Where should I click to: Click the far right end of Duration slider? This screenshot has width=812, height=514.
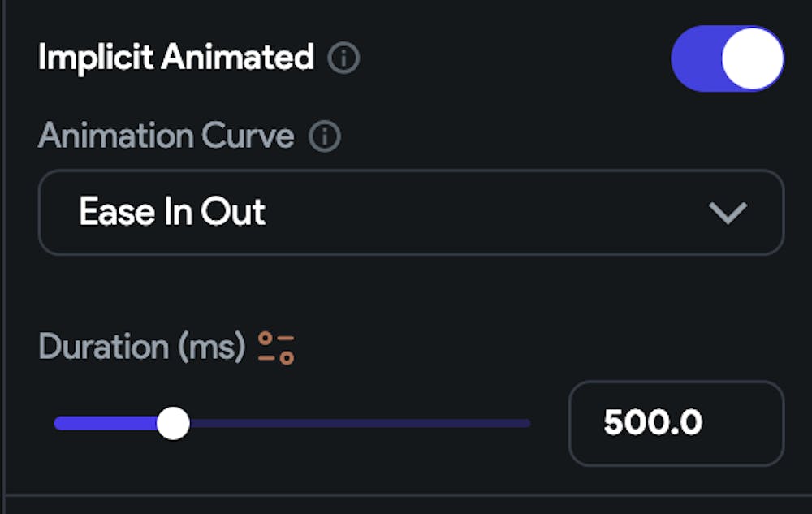(526, 423)
